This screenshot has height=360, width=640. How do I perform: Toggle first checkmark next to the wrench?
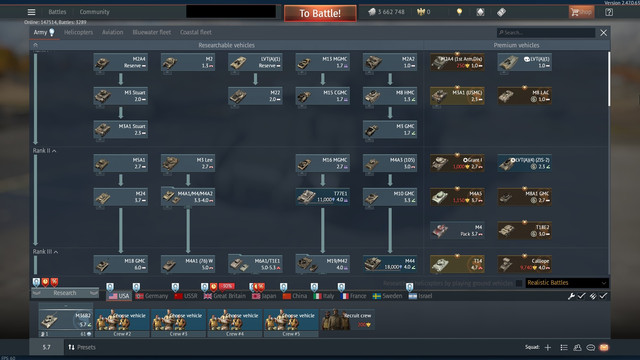(582, 296)
